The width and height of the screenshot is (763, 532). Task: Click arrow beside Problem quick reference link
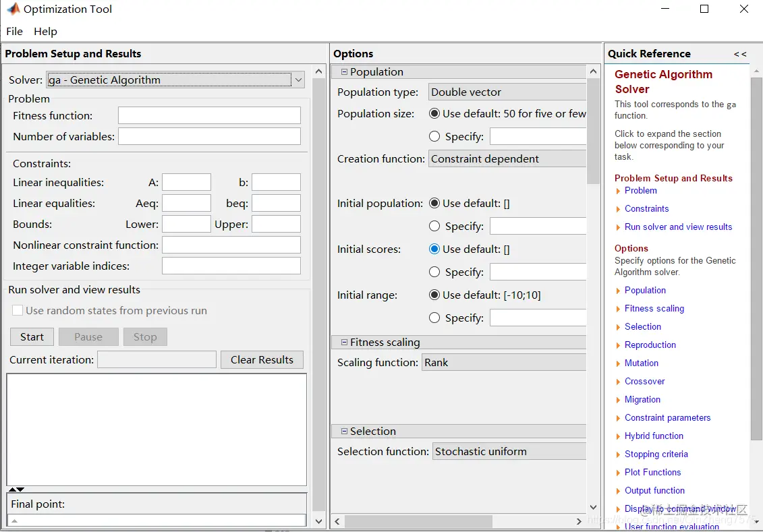click(618, 191)
